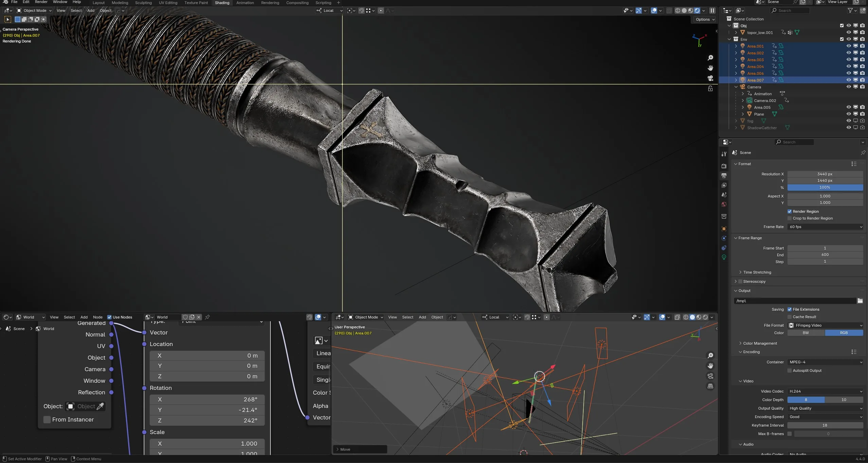Image resolution: width=868 pixels, height=463 pixels.
Task: Open the Tool properties tab
Action: tap(724, 154)
